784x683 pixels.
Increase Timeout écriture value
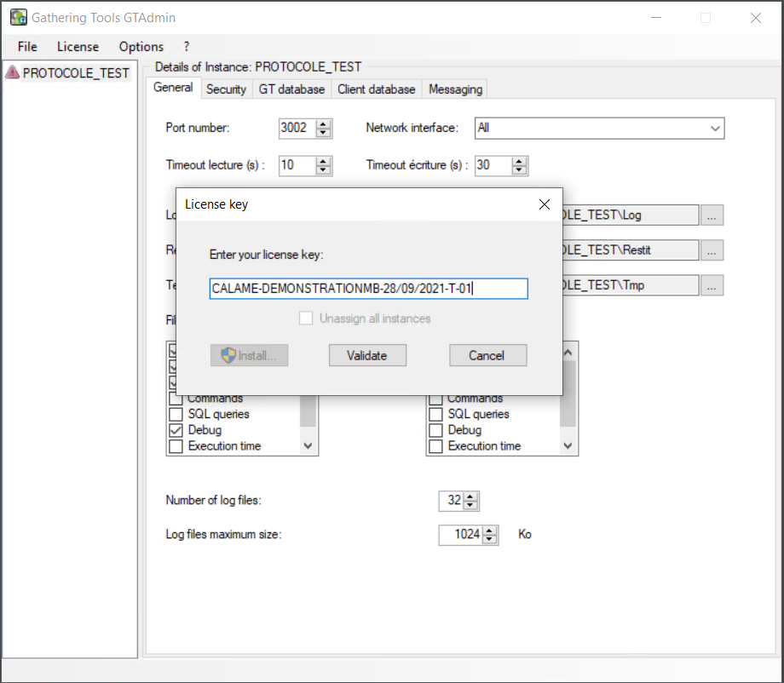click(519, 161)
